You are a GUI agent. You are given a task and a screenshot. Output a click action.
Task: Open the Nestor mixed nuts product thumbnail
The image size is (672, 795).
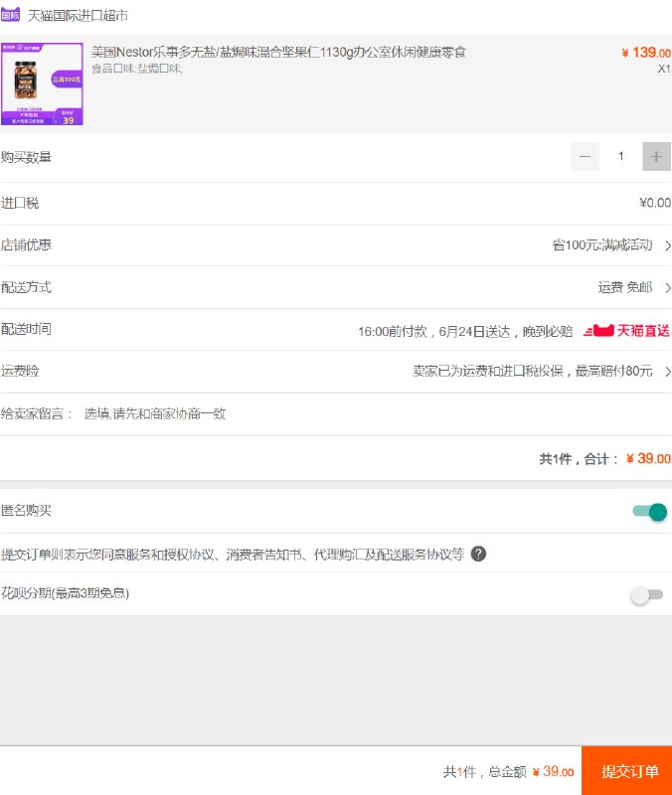click(x=42, y=83)
